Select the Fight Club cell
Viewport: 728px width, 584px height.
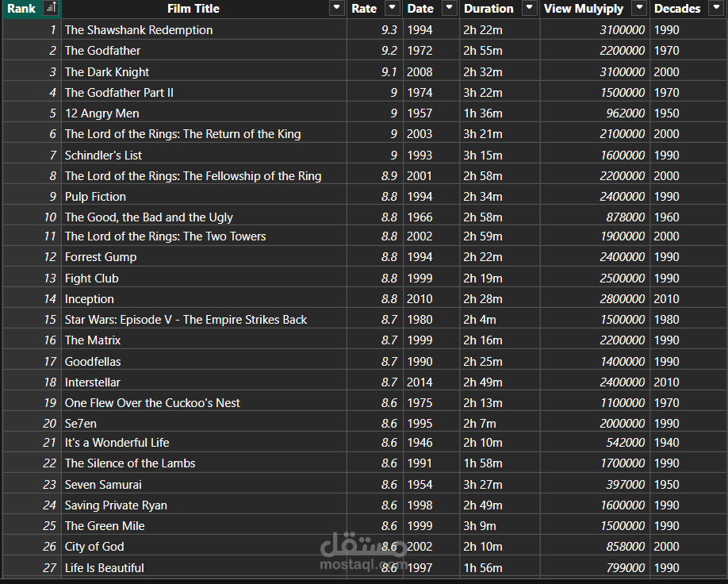pos(205,278)
